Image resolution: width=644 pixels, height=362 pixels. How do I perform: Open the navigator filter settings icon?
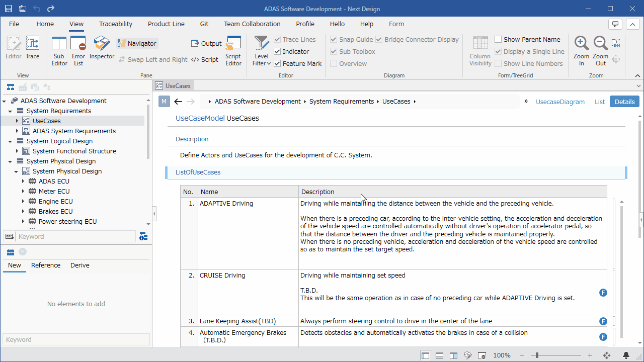tap(144, 236)
